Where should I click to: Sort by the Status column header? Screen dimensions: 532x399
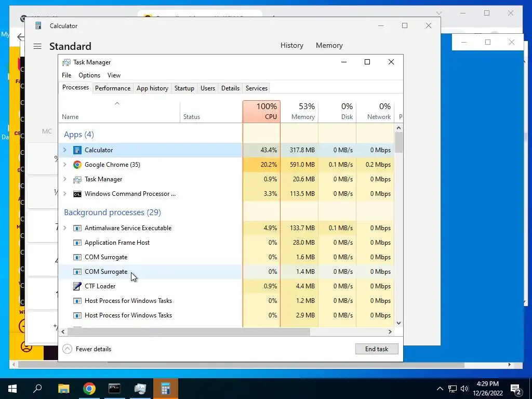coord(211,112)
